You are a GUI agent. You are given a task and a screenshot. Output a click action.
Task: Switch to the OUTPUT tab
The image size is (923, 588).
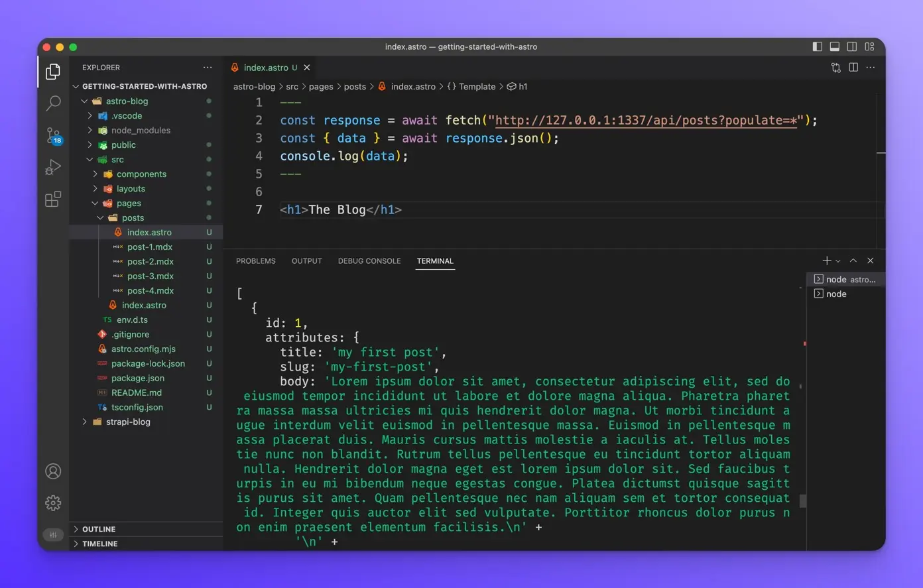click(x=307, y=261)
